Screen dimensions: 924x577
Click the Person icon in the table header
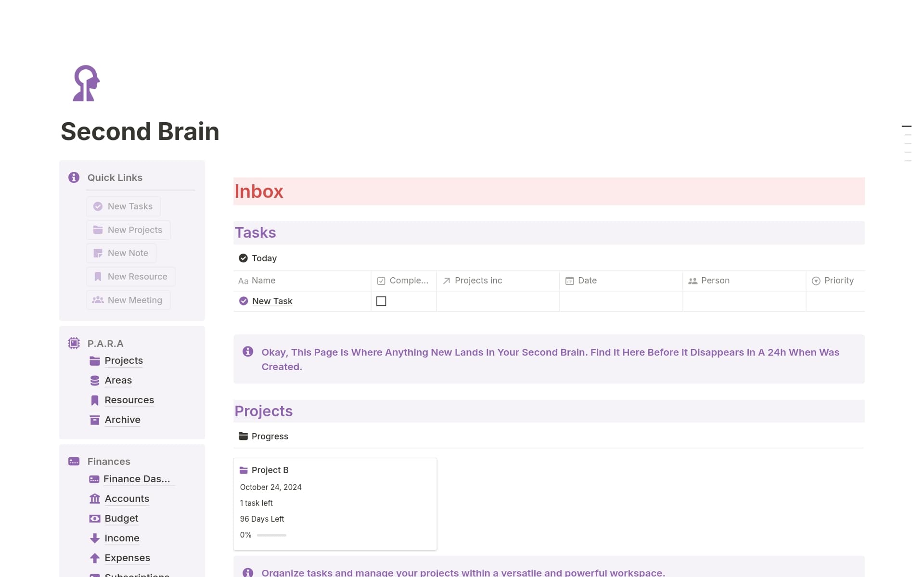[x=693, y=280]
